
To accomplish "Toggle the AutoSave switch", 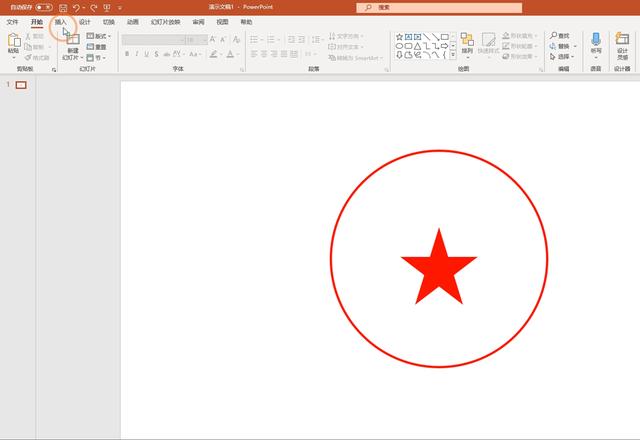I will tap(43, 7).
